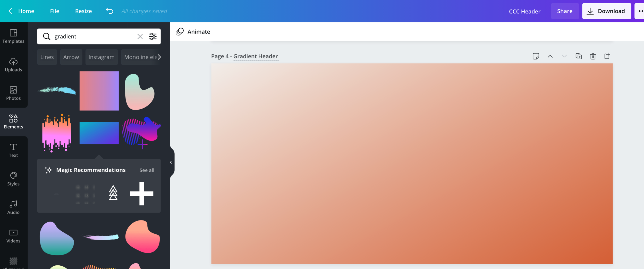Collapse the side panel with arrow handle
644x269 pixels.
pos(171,162)
